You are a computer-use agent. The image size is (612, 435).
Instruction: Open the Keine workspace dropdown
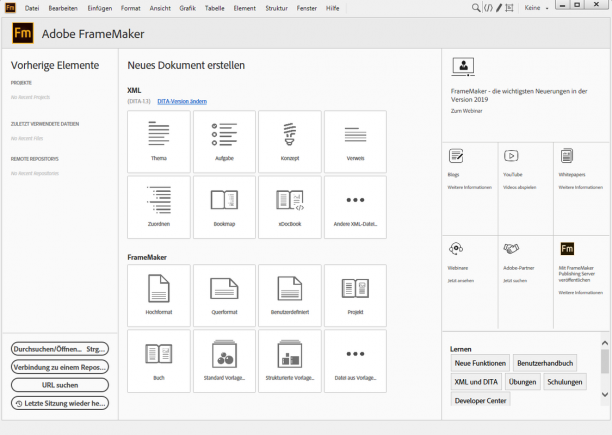[x=536, y=8]
